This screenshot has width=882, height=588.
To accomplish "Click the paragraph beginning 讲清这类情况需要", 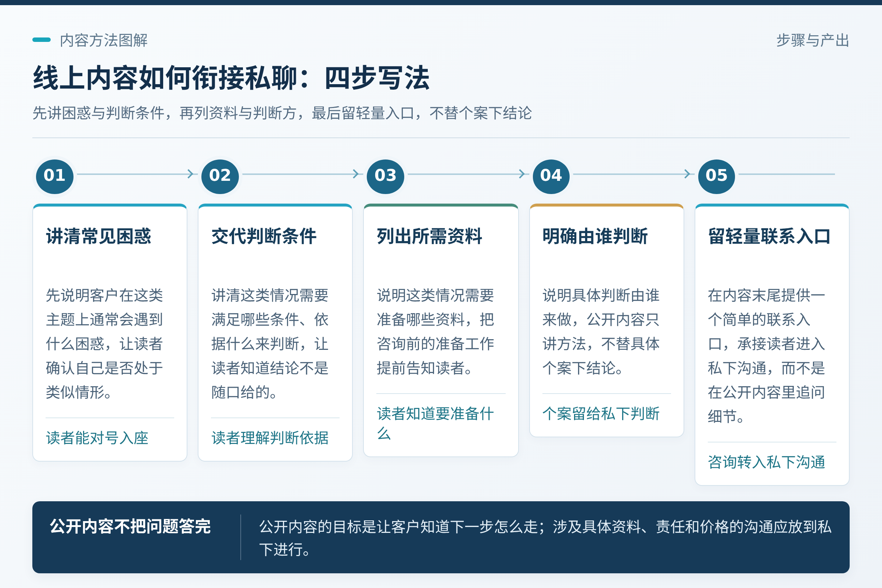I will [x=270, y=344].
